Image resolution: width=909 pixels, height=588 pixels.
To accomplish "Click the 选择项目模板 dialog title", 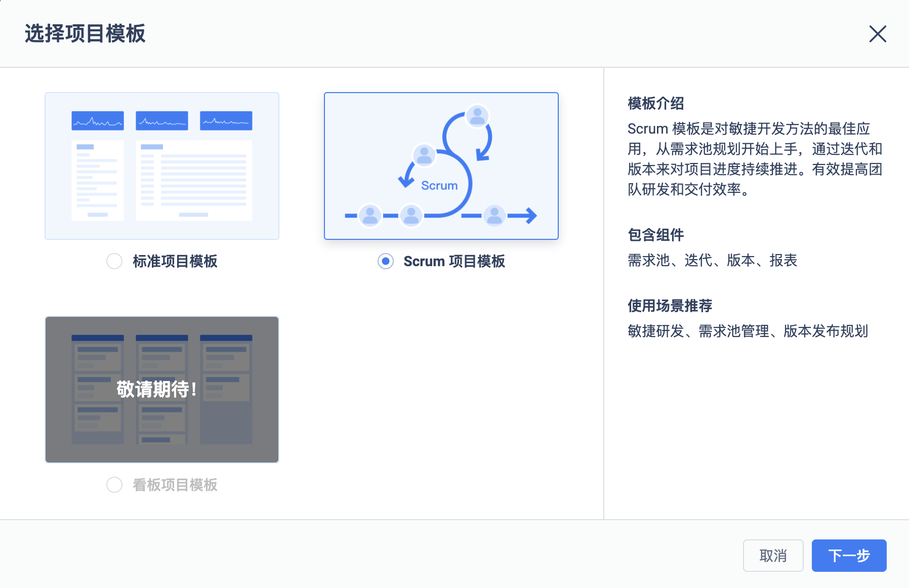I will 85,33.
